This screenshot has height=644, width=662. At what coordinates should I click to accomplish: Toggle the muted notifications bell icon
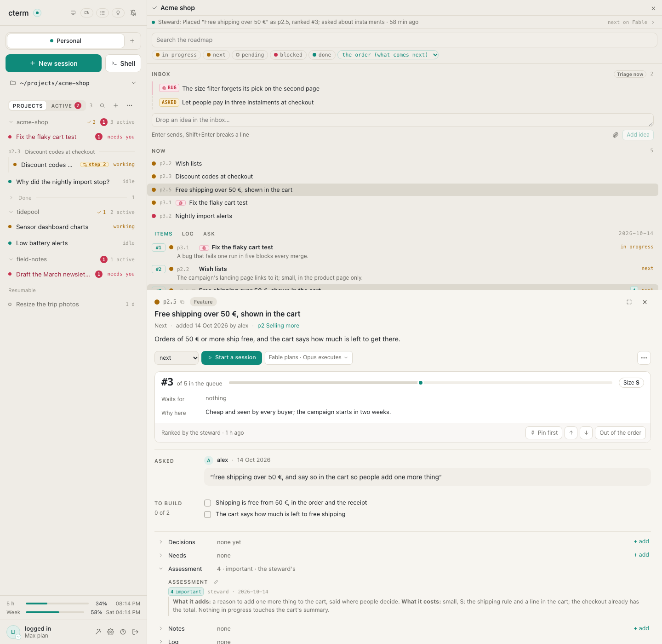(133, 13)
